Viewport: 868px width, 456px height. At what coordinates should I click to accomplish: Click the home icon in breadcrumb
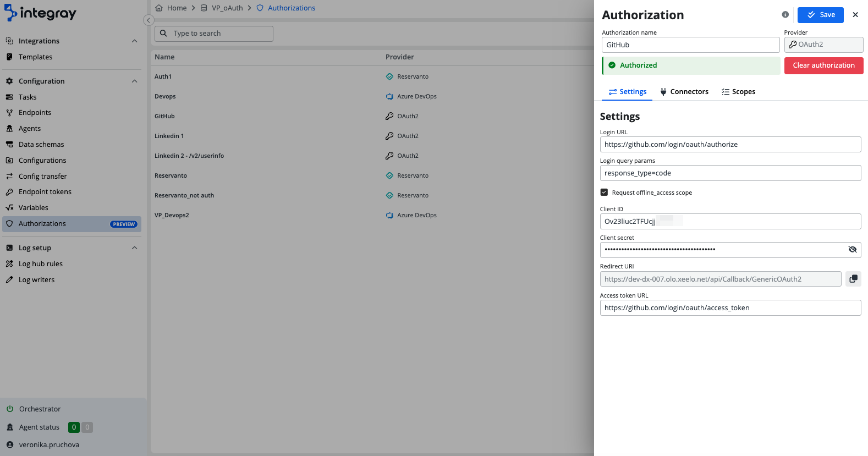coord(159,8)
